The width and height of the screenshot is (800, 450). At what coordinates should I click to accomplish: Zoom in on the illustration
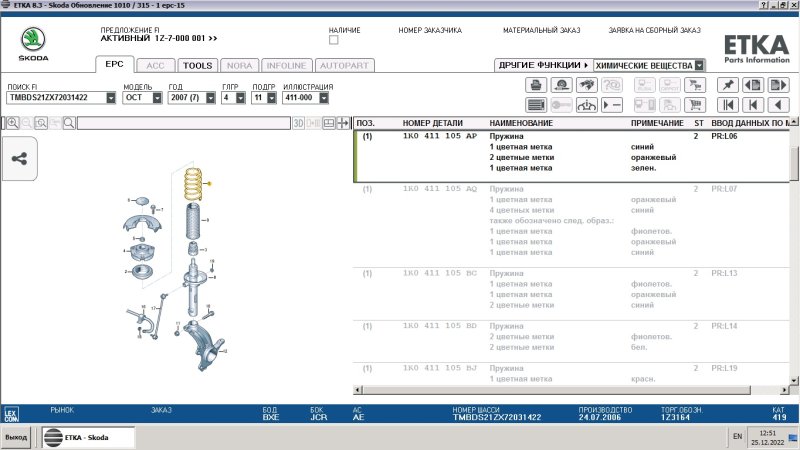[x=13, y=123]
